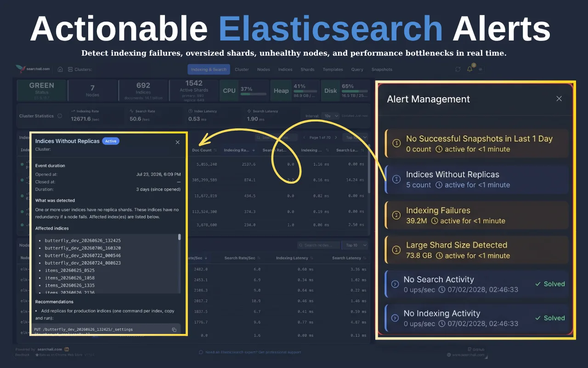Open the No Search Activity alert
The width and height of the screenshot is (588, 368).
click(477, 284)
